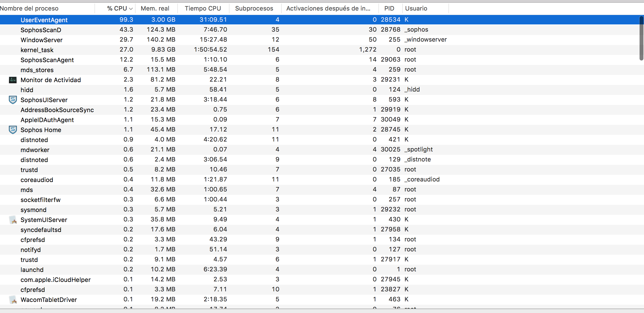Image resolution: width=644 pixels, height=313 pixels.
Task: Select the mdworker process
Action: click(x=35, y=150)
